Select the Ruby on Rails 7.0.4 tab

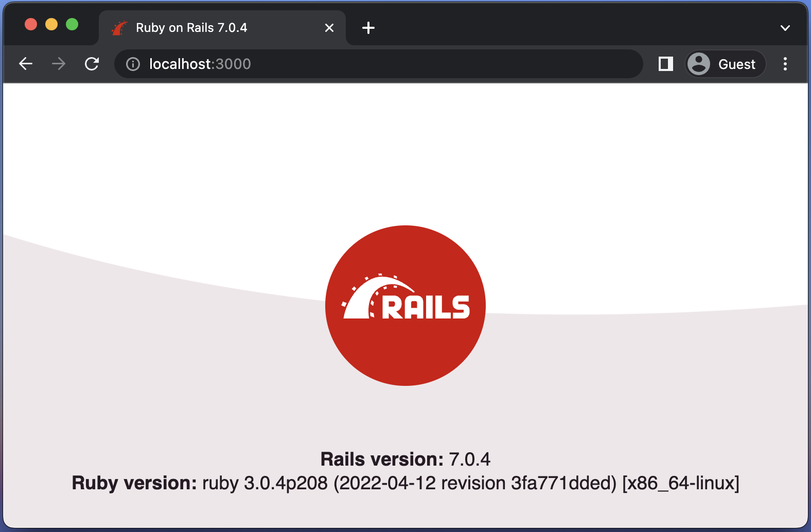point(206,28)
